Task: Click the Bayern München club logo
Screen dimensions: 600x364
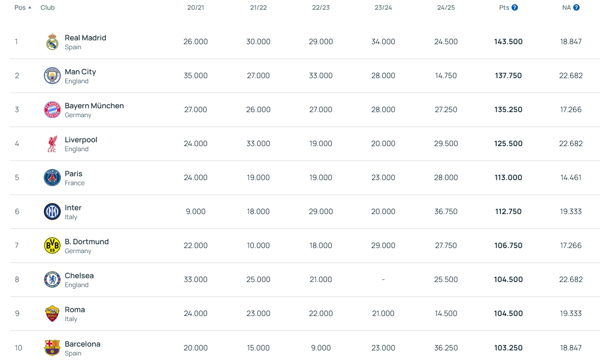Action: pyautogui.click(x=52, y=110)
